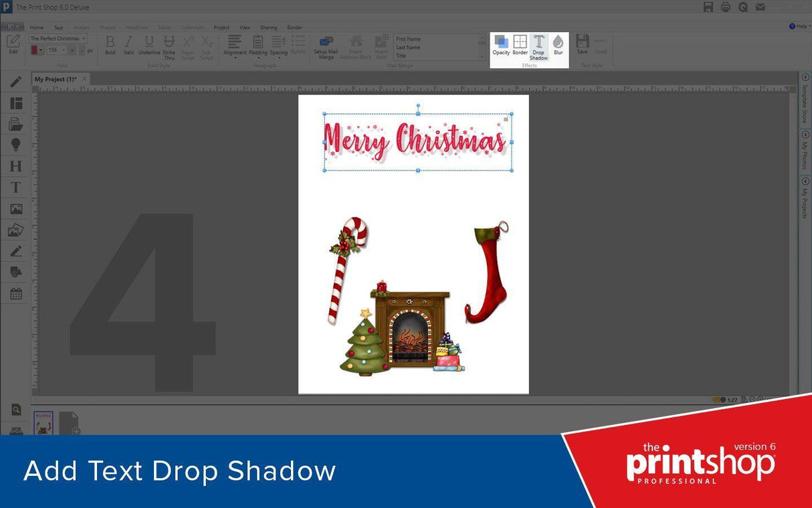Open the Sharing menu
Screen dimensions: 812x508
point(268,27)
